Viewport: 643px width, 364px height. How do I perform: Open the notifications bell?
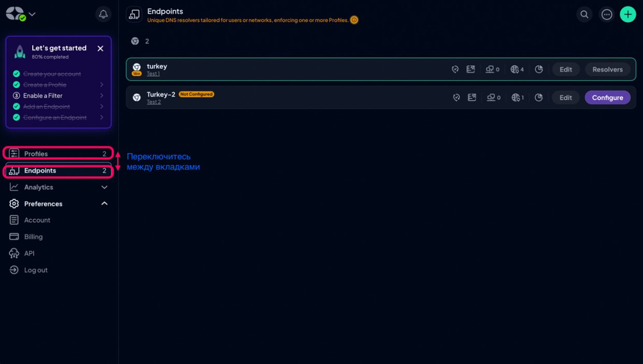click(x=103, y=14)
